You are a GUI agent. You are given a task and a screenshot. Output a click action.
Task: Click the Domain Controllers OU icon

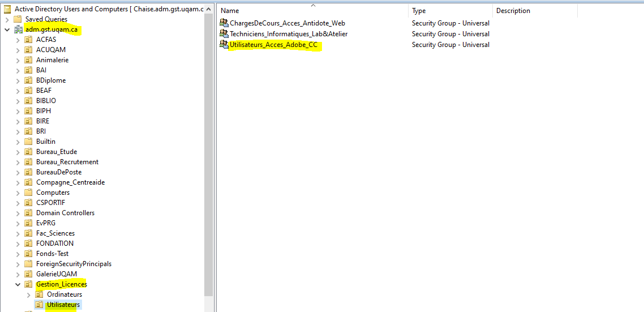(x=28, y=213)
